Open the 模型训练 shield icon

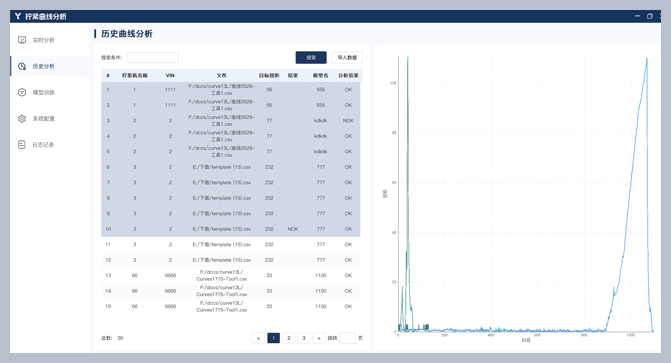(22, 92)
